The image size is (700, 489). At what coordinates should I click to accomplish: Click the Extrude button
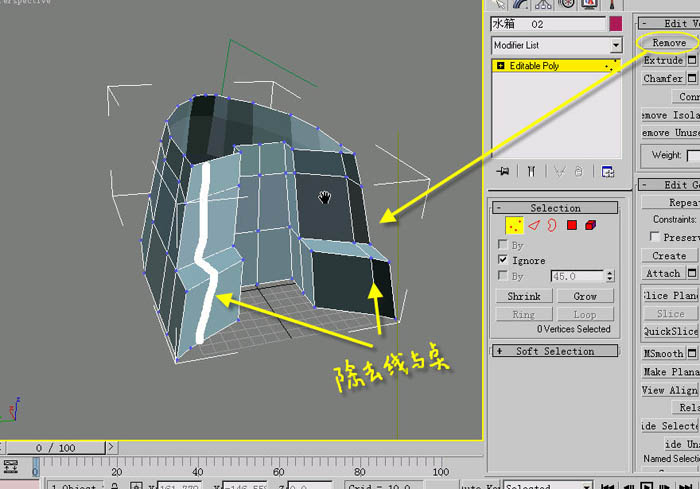point(663,60)
